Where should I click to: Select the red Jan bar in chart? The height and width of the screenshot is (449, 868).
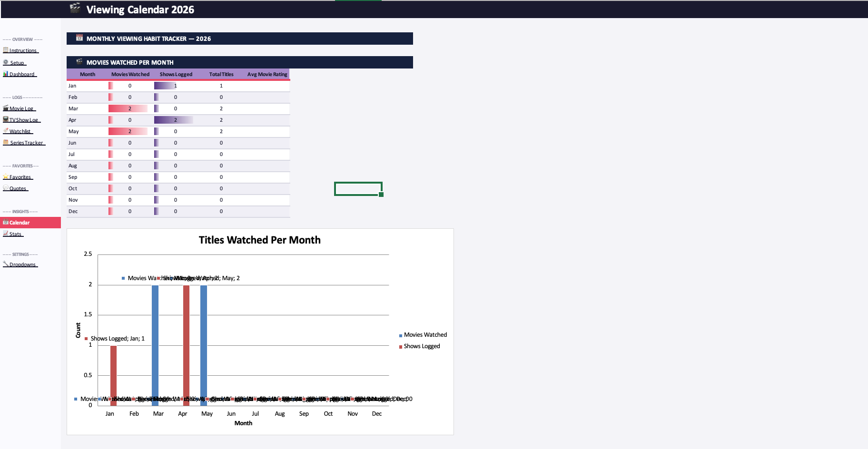coord(113,376)
